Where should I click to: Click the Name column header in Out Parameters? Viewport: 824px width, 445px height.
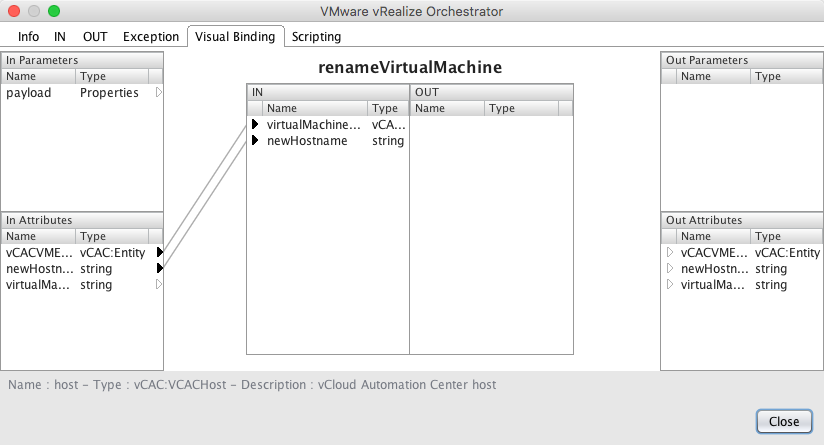(714, 76)
